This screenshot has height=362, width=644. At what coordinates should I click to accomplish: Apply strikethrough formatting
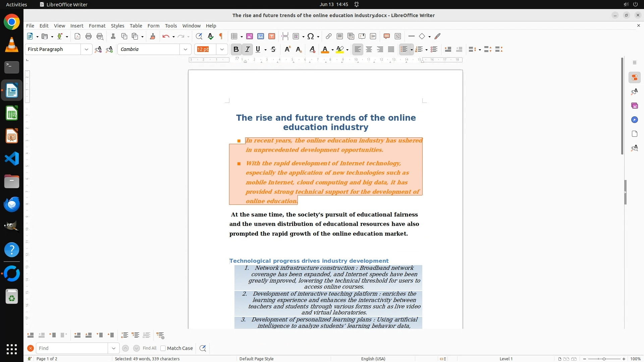click(273, 50)
